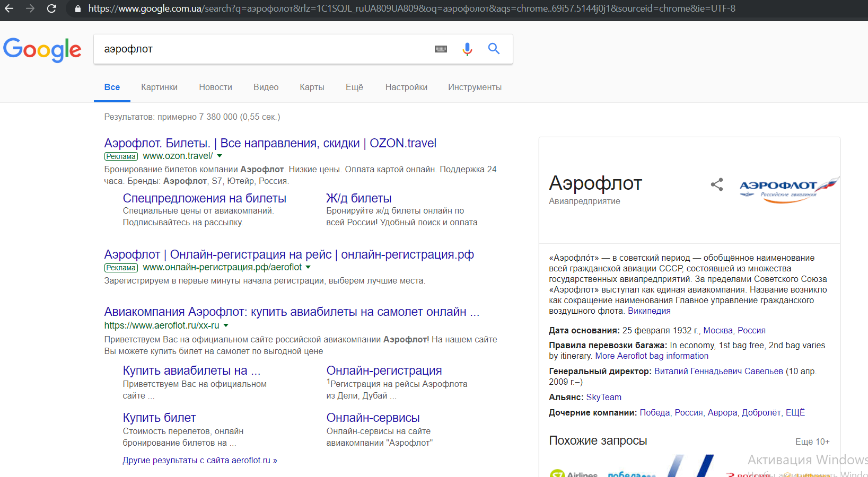This screenshot has width=868, height=477.
Task: Open Инструменты search tools
Action: [475, 87]
